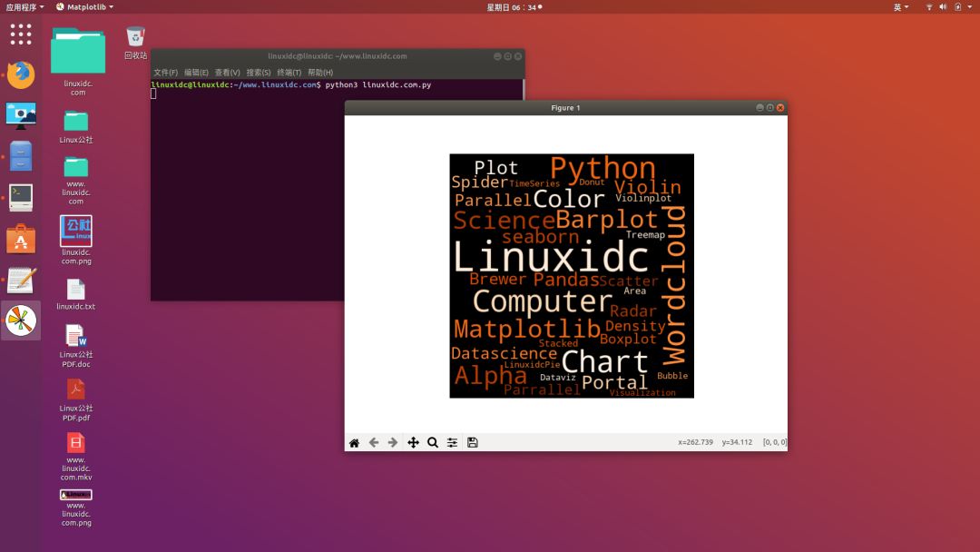Minimize the Figure 1 window

coord(760,107)
